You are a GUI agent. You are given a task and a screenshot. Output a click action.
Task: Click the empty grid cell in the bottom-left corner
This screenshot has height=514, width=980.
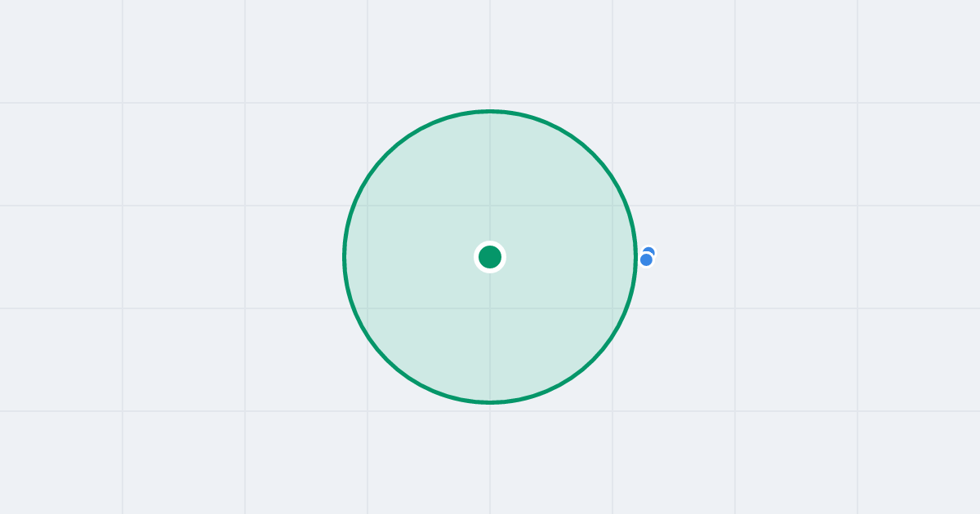pyautogui.click(x=61, y=463)
